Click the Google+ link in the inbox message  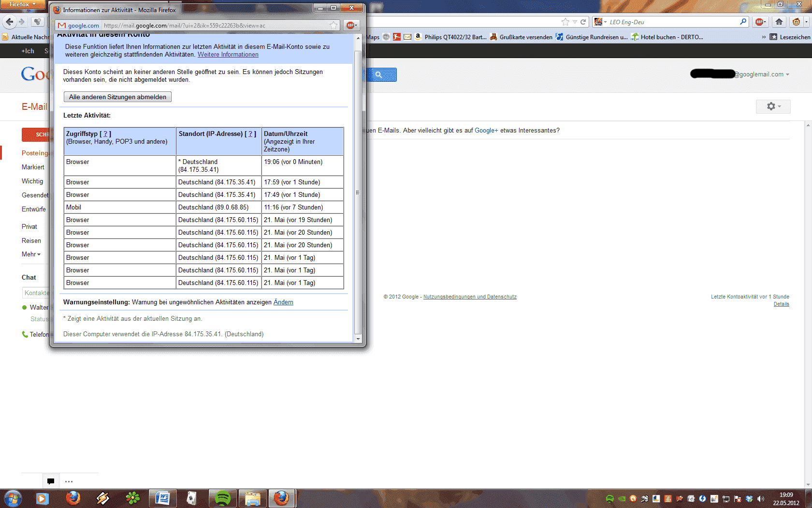click(486, 131)
